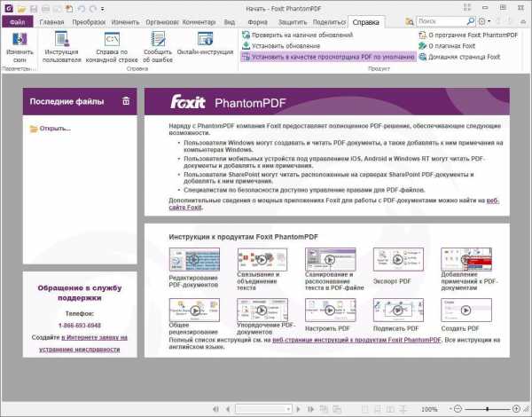Viewport: 532px width, 417px height.
Task: Play the Экспорт PDF tutorial
Action: [x=398, y=259]
